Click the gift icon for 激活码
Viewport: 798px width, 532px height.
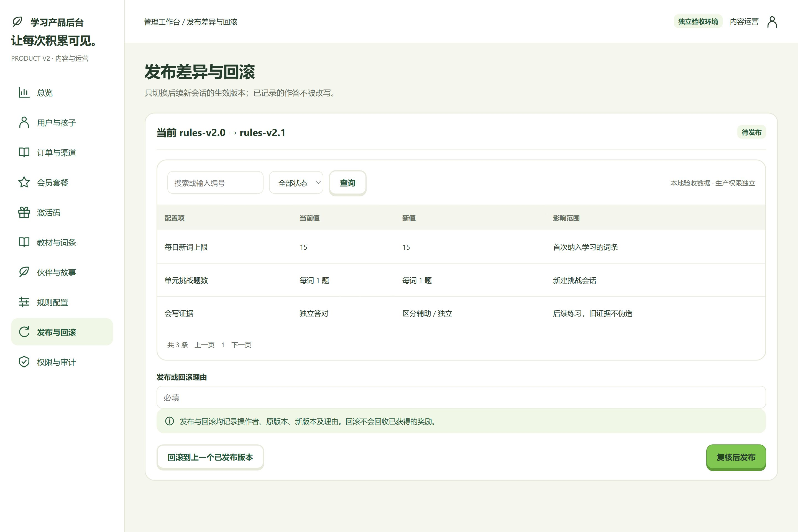[24, 212]
